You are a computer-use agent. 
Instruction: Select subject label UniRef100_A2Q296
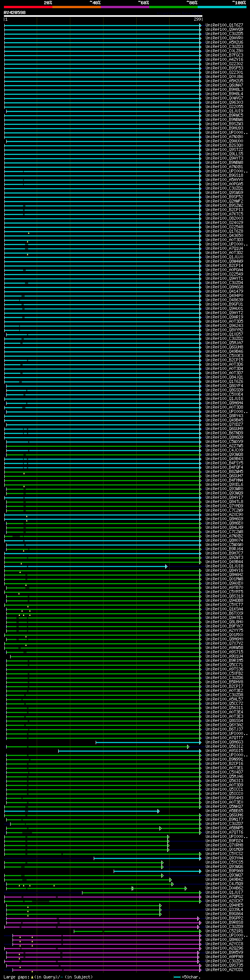point(224,948)
